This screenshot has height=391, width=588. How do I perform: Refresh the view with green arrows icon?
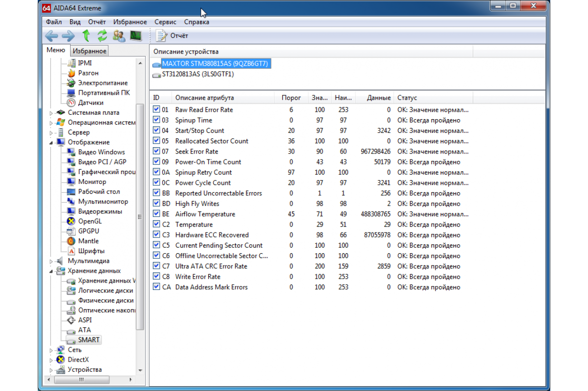coord(102,35)
